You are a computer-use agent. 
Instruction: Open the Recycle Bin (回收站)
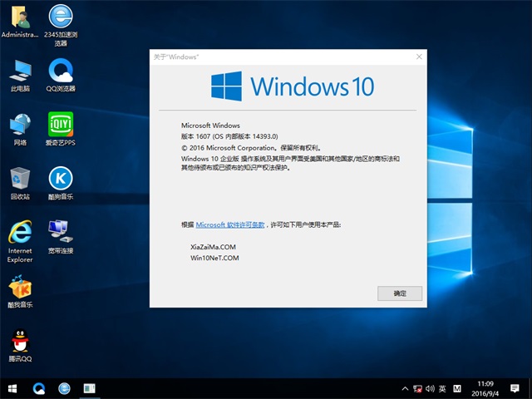[x=20, y=180]
